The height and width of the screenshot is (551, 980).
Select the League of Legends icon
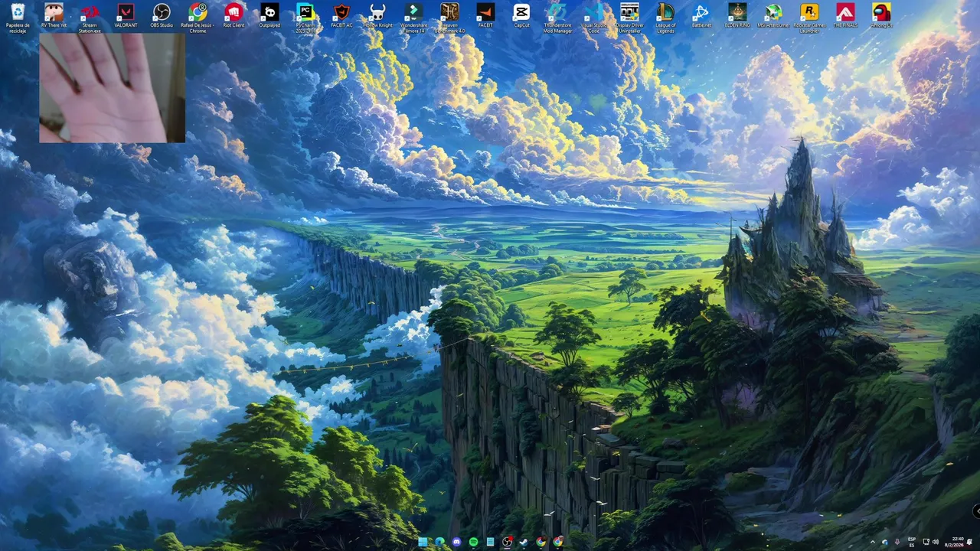click(665, 18)
